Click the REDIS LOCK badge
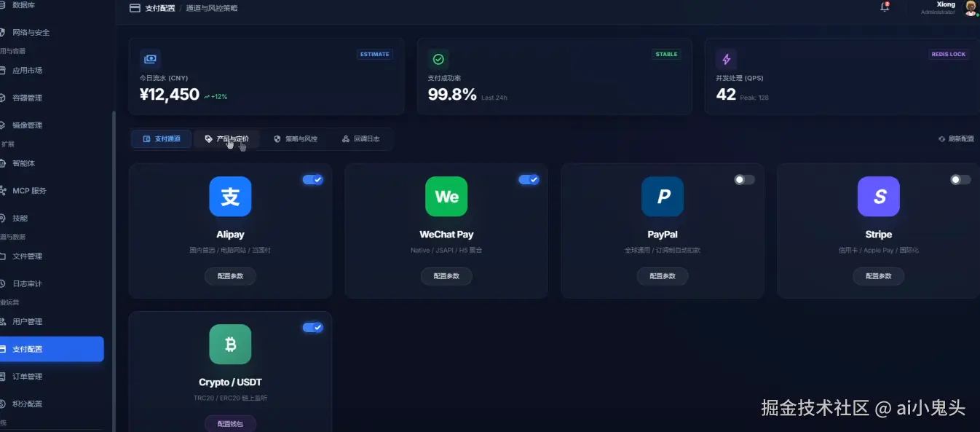Image resolution: width=980 pixels, height=432 pixels. [949, 55]
